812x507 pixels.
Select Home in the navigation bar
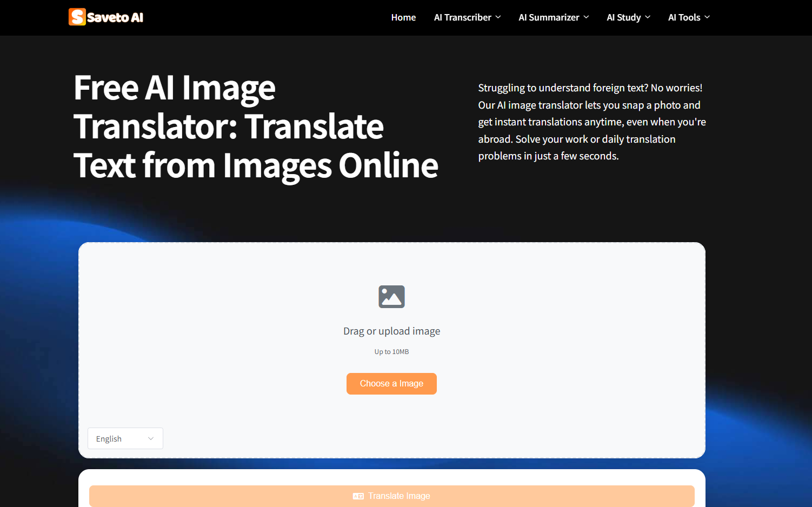pyautogui.click(x=403, y=17)
